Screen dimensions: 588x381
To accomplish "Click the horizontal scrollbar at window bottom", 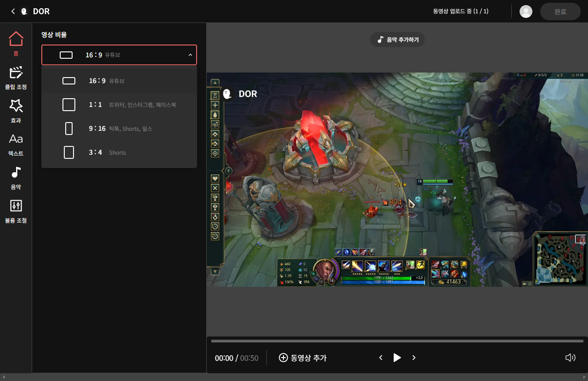I will coord(294,377).
